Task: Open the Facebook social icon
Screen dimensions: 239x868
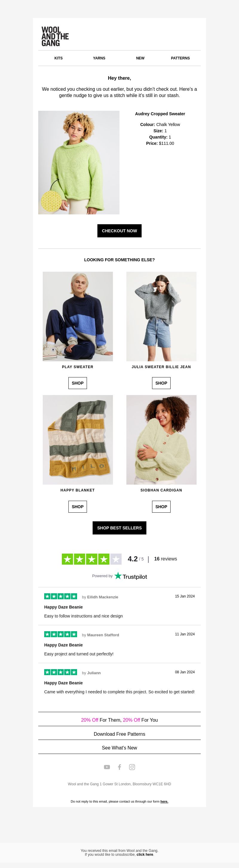Action: 119,767
